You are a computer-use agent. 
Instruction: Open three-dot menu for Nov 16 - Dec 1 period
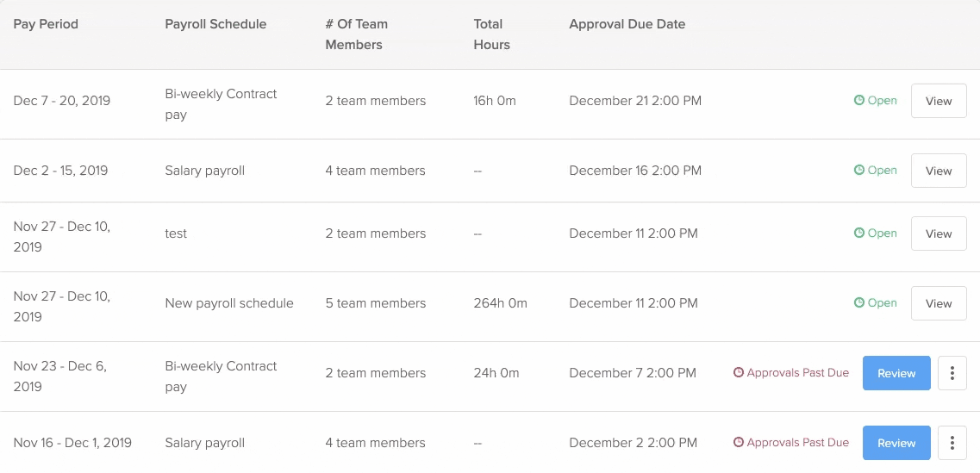(x=952, y=443)
